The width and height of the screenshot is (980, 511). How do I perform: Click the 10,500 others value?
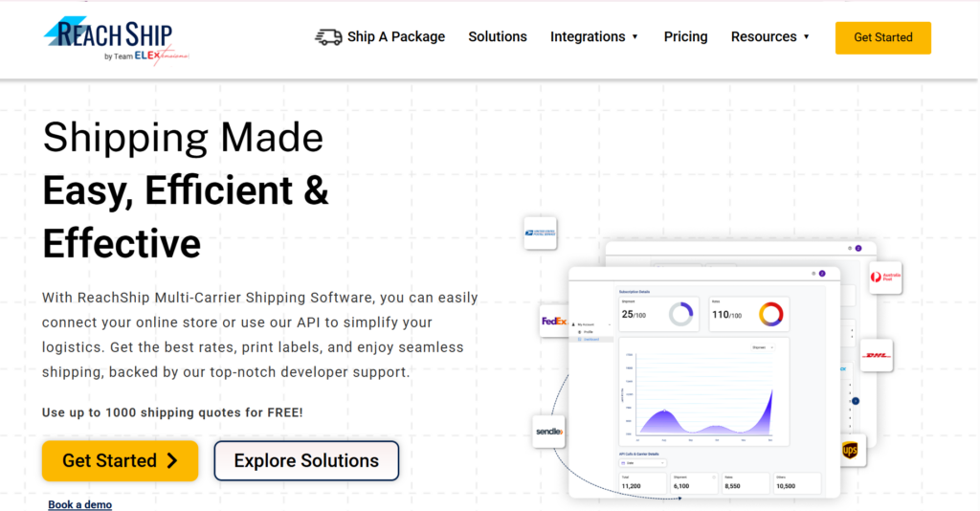[x=786, y=486]
